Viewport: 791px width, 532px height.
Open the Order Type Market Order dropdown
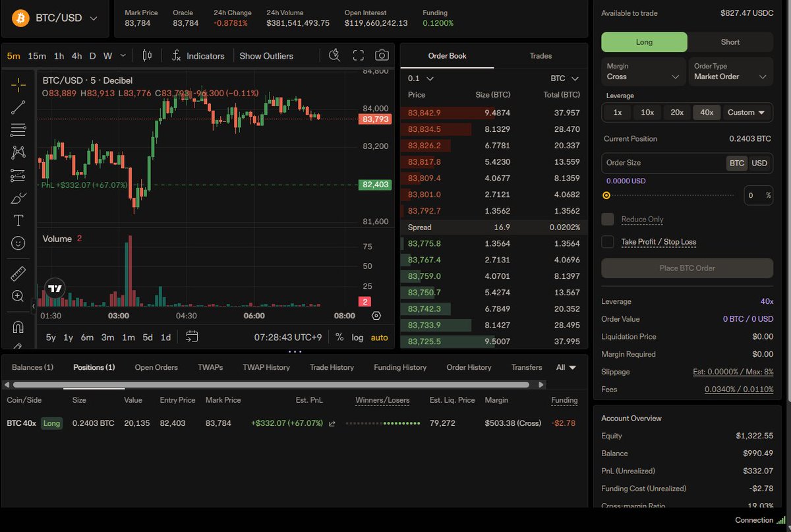[x=730, y=72]
